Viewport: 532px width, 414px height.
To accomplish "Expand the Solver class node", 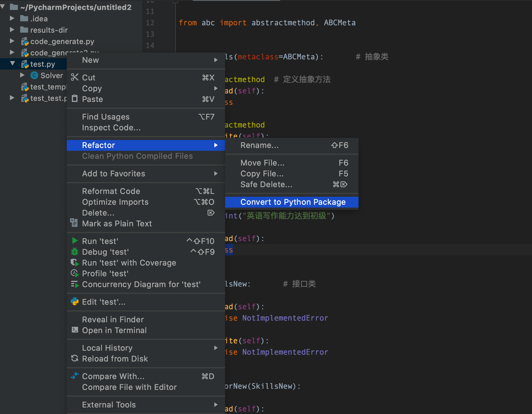I will [22, 75].
